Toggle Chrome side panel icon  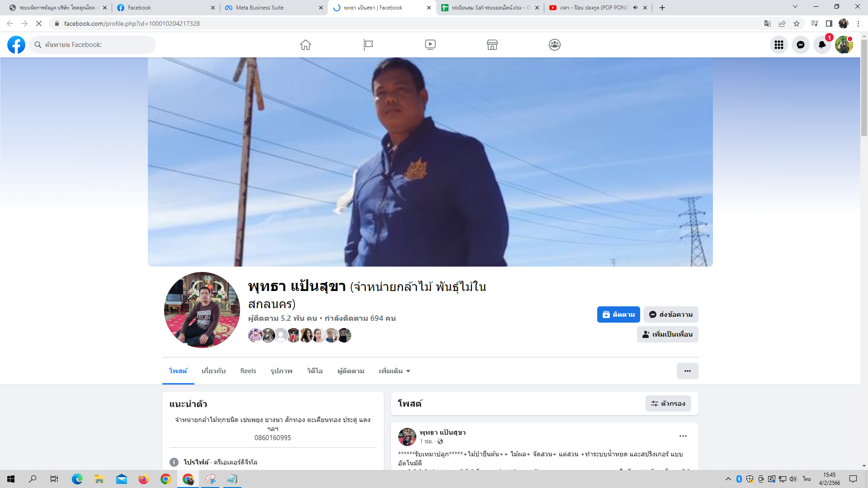(829, 23)
